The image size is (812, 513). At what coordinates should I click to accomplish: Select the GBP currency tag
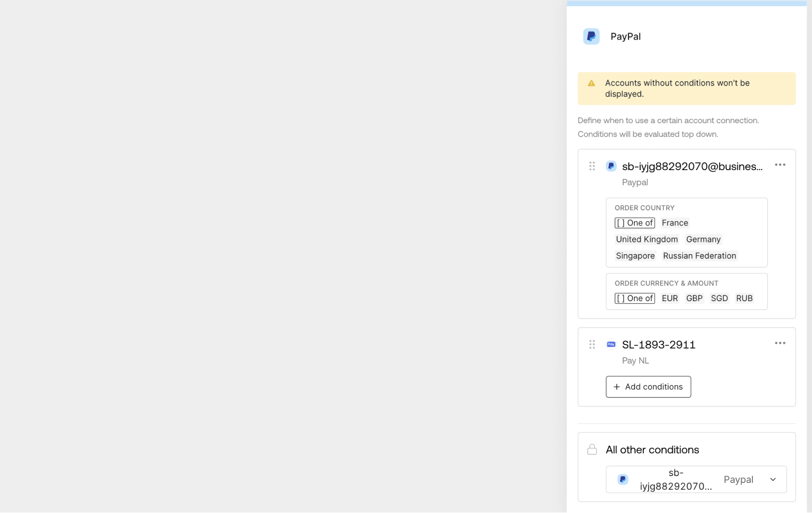coord(694,299)
